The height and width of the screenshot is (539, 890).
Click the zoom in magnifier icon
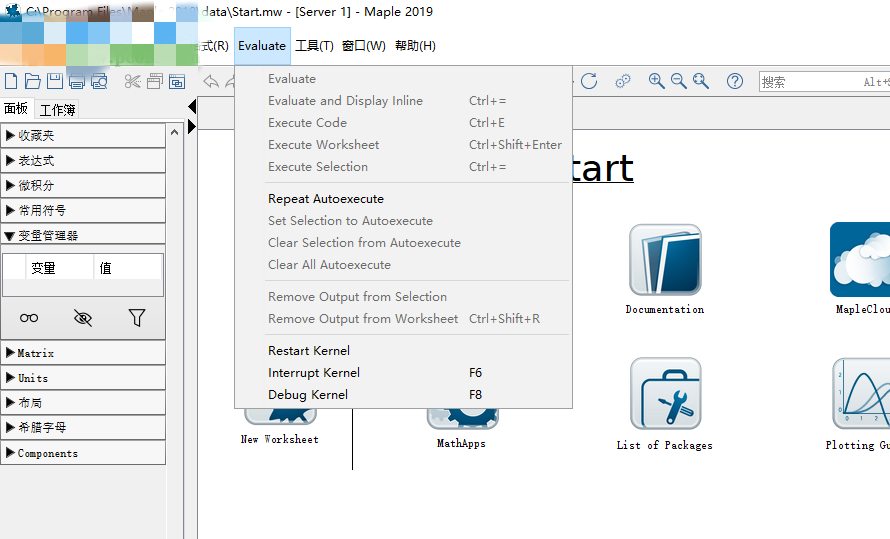click(x=656, y=81)
